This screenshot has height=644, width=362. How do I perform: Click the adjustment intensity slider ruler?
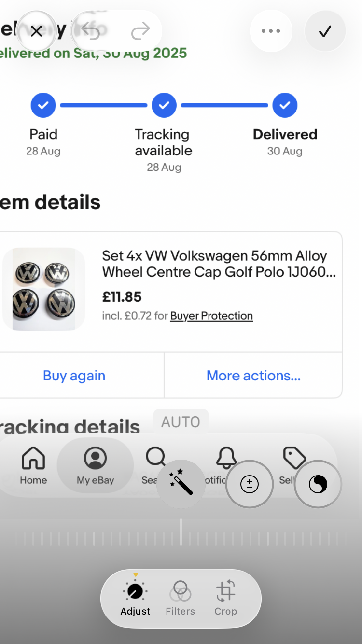point(181,538)
